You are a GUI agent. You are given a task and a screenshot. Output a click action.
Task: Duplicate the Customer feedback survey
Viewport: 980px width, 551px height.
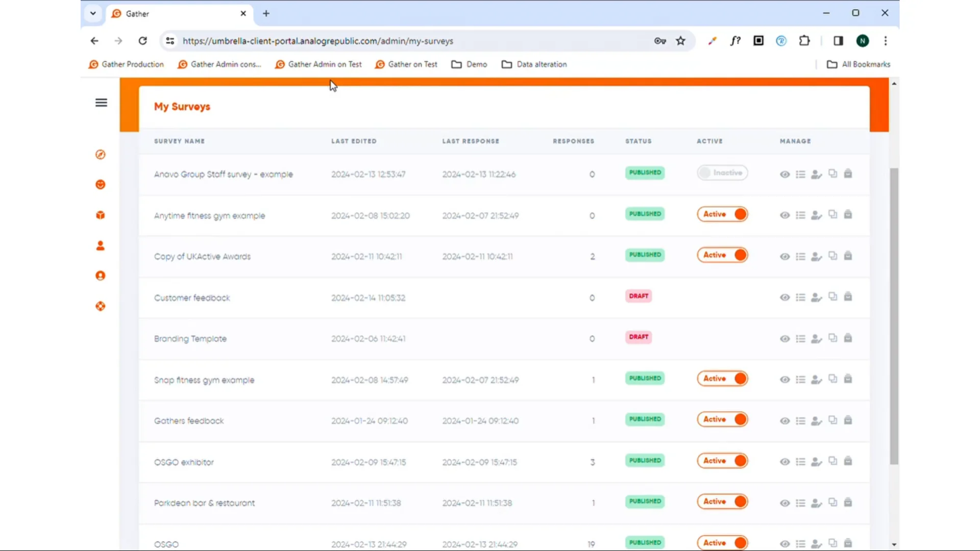832,296
